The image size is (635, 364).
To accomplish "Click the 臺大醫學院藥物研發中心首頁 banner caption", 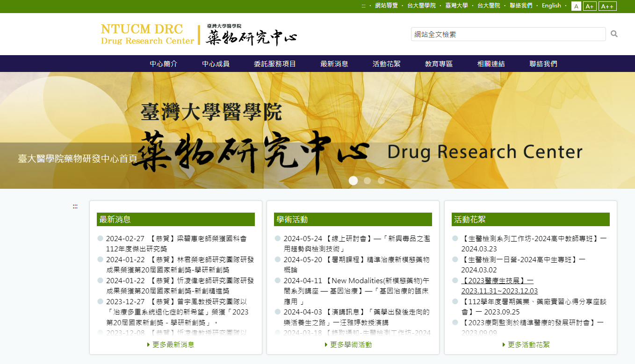I will (78, 158).
